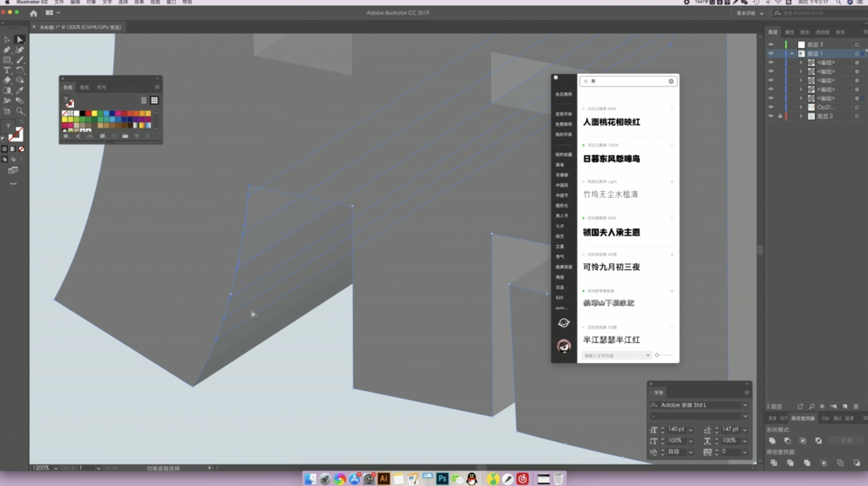Switch to the 画笔 tab in swatches panel
Screen dimensions: 868x486
(84, 87)
